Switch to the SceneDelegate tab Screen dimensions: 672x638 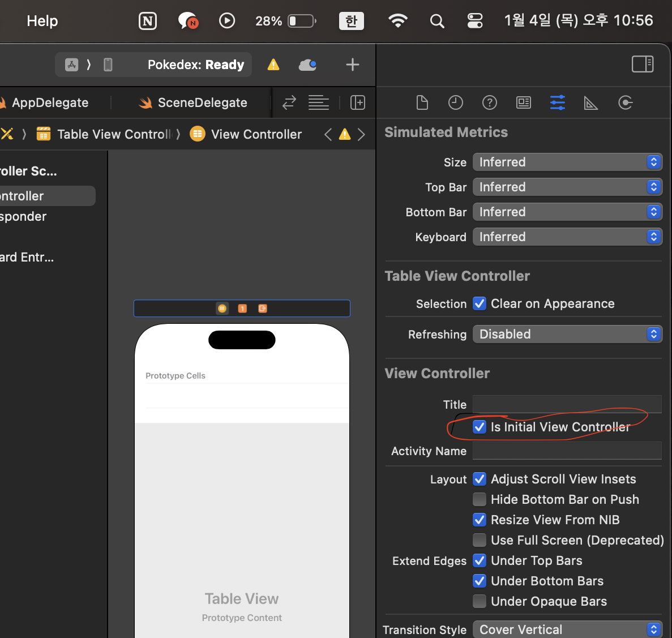coord(193,103)
